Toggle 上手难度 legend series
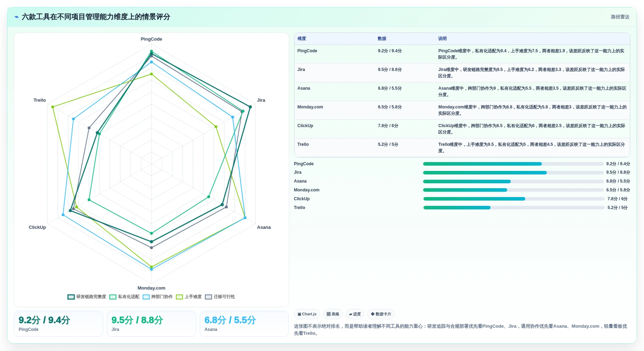 pyautogui.click(x=189, y=297)
